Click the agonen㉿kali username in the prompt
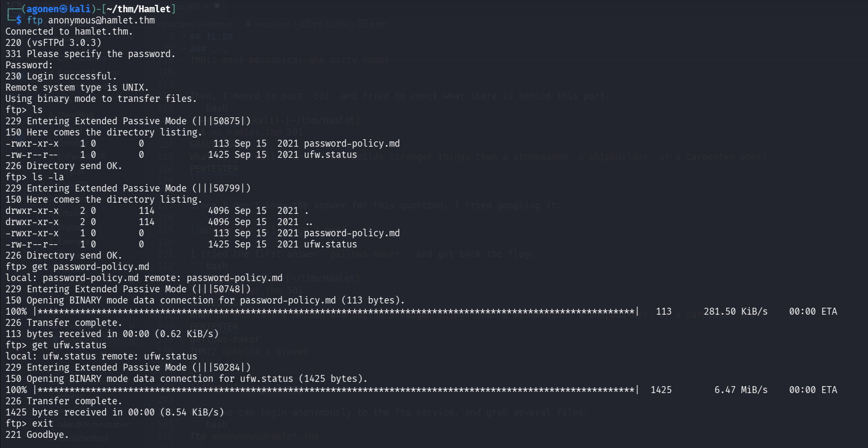Screen dimensions: 868x448 tap(58, 9)
